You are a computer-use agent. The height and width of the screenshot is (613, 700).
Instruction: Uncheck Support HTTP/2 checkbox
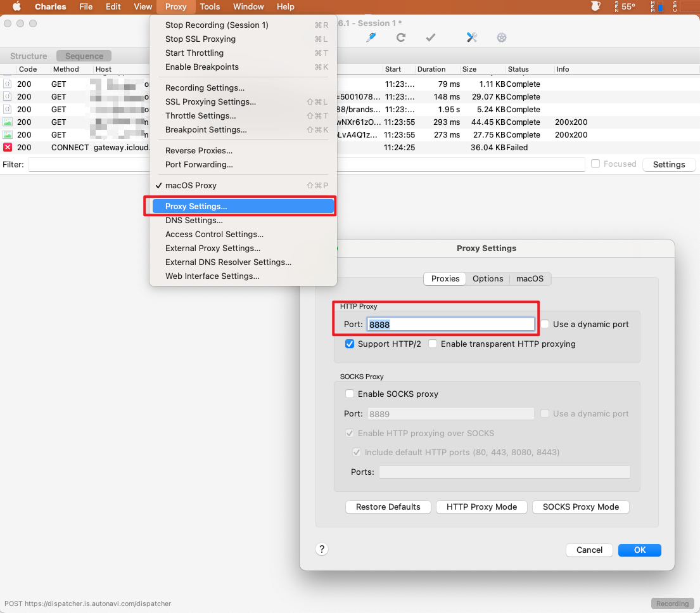tap(350, 344)
